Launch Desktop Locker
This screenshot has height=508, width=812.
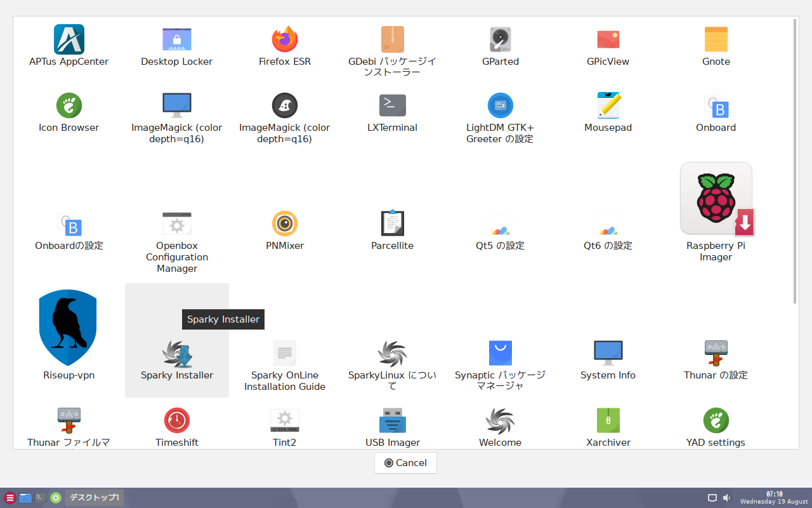(176, 46)
